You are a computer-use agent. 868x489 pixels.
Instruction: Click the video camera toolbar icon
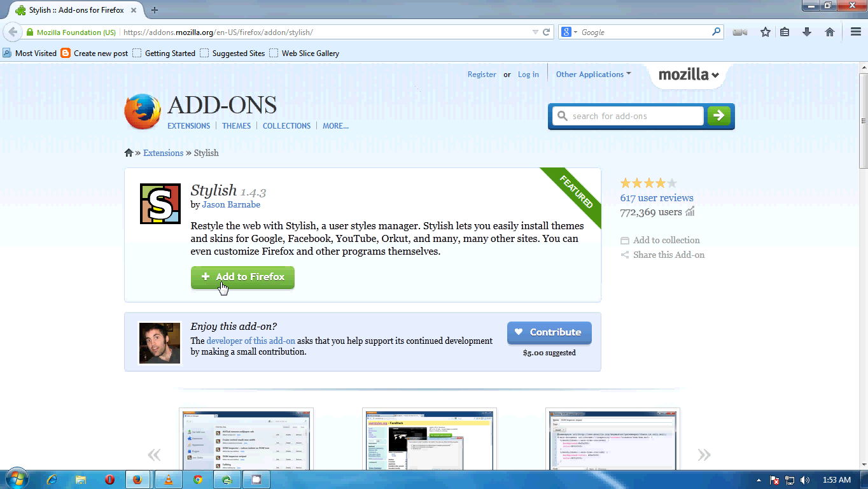(x=739, y=32)
